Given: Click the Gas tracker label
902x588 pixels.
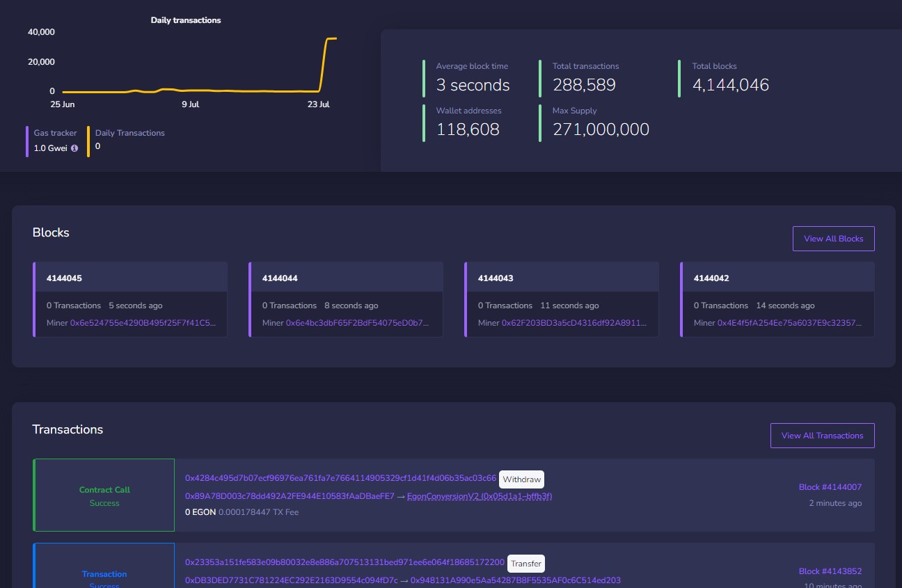Looking at the screenshot, I should tap(56, 133).
